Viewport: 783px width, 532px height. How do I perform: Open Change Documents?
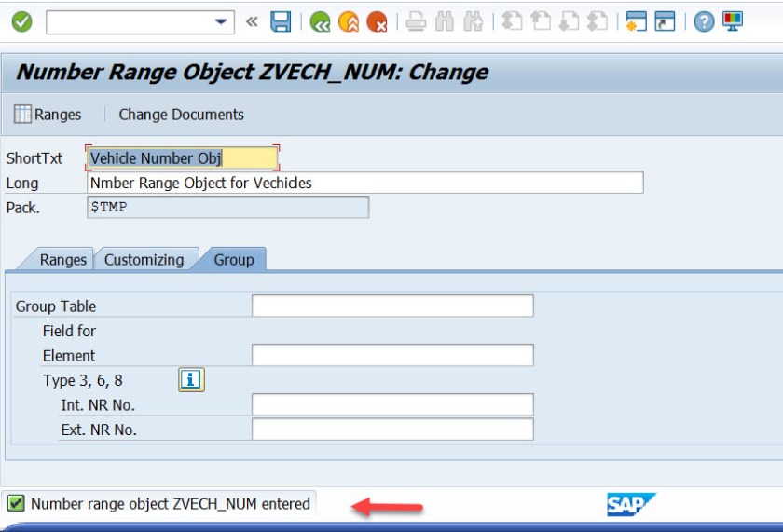click(x=181, y=115)
